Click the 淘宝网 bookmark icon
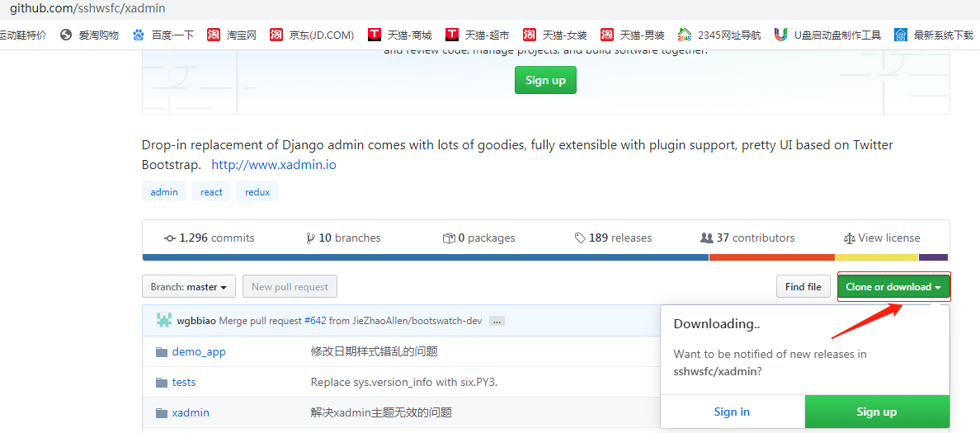Image resolution: width=980 pixels, height=433 pixels. (214, 35)
